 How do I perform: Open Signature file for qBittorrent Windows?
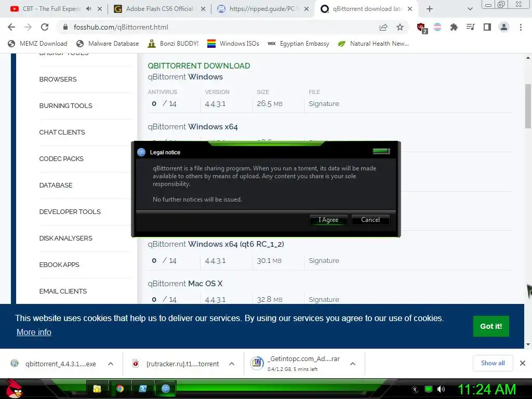(324, 103)
